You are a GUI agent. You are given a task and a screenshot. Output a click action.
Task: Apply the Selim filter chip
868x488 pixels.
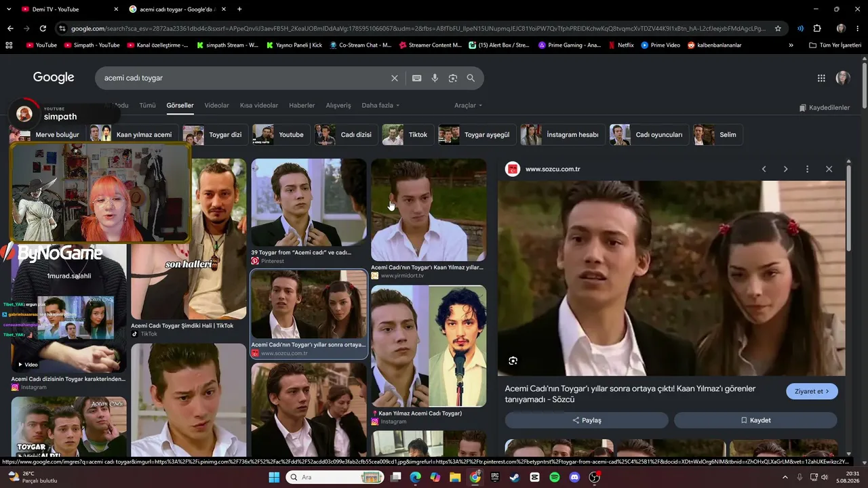point(717,135)
